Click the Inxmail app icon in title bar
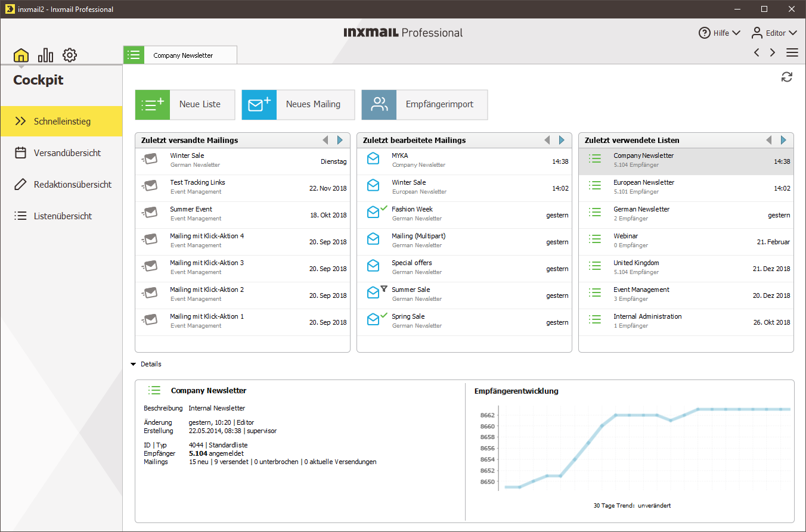The width and height of the screenshot is (806, 532). pyautogui.click(x=9, y=9)
